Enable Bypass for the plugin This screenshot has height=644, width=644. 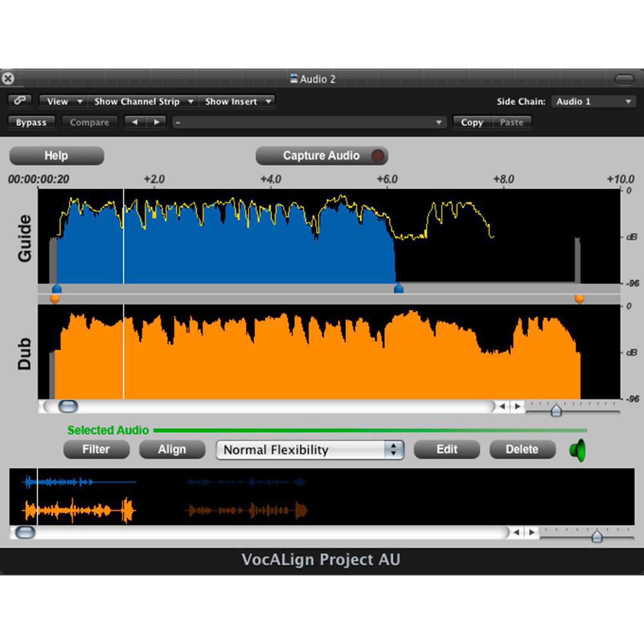(31, 122)
